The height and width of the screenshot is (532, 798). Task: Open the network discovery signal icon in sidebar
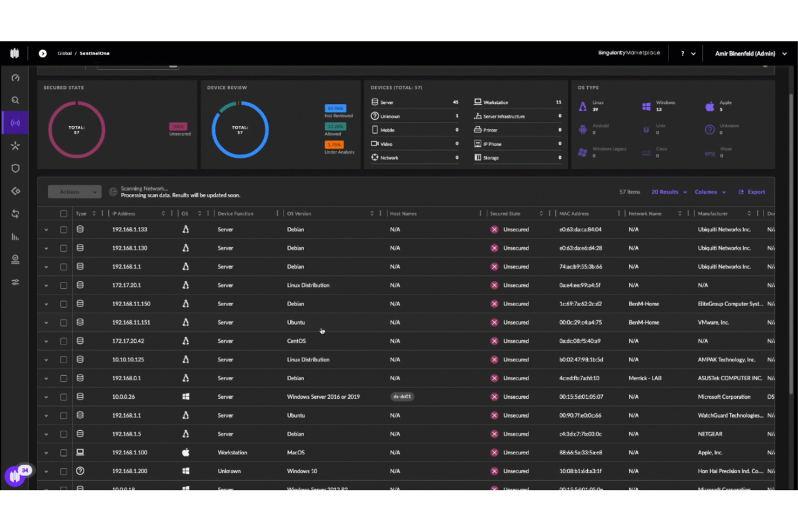pos(15,122)
